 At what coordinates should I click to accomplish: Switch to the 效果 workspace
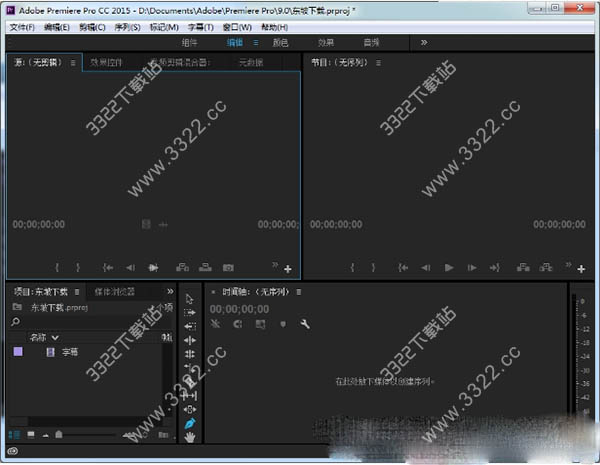tap(326, 43)
